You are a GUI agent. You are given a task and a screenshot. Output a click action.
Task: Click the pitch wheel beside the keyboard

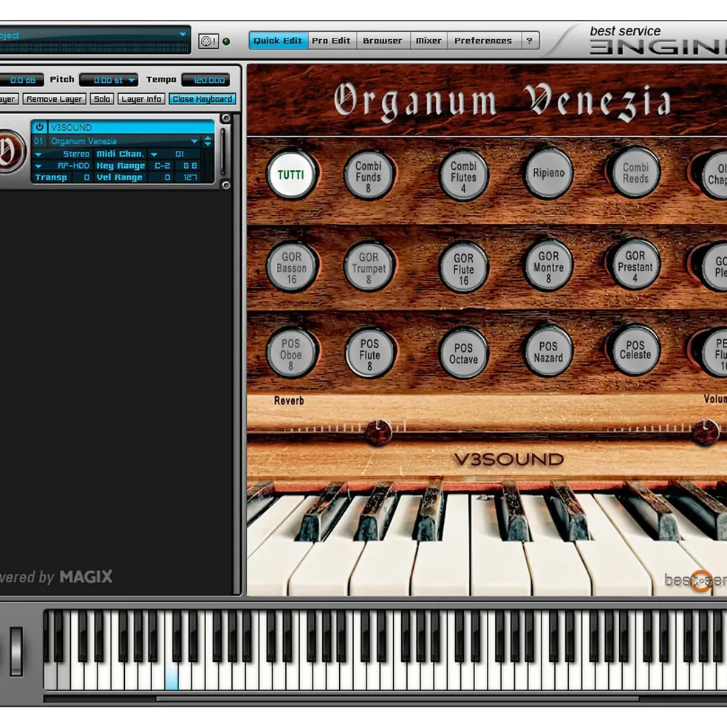(x=16, y=651)
